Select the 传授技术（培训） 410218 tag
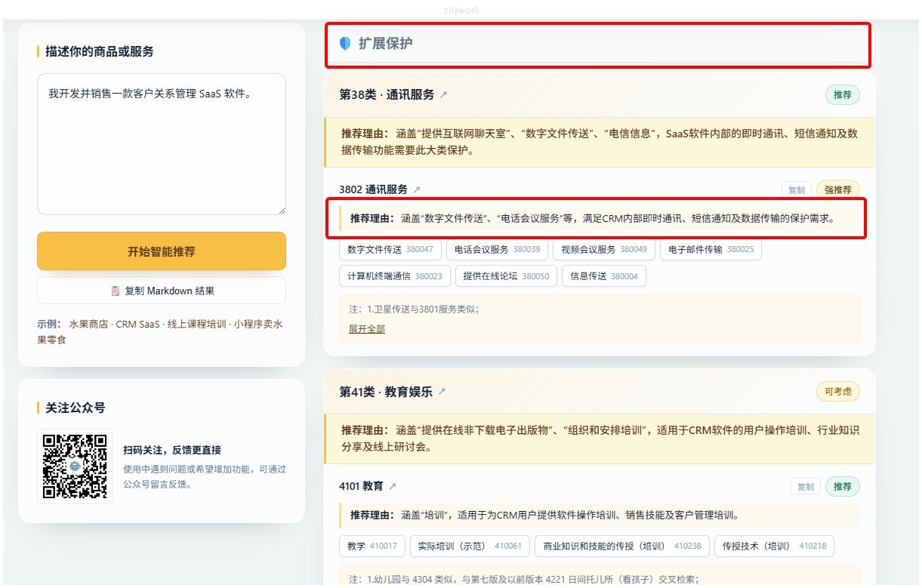Viewport: 922px width, 588px height. [774, 546]
